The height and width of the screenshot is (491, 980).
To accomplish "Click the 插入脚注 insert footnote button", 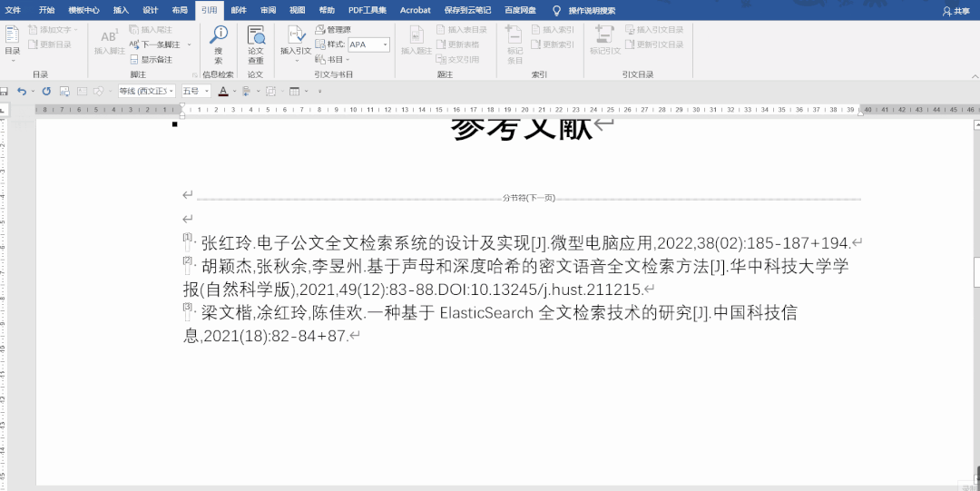I will pos(110,42).
